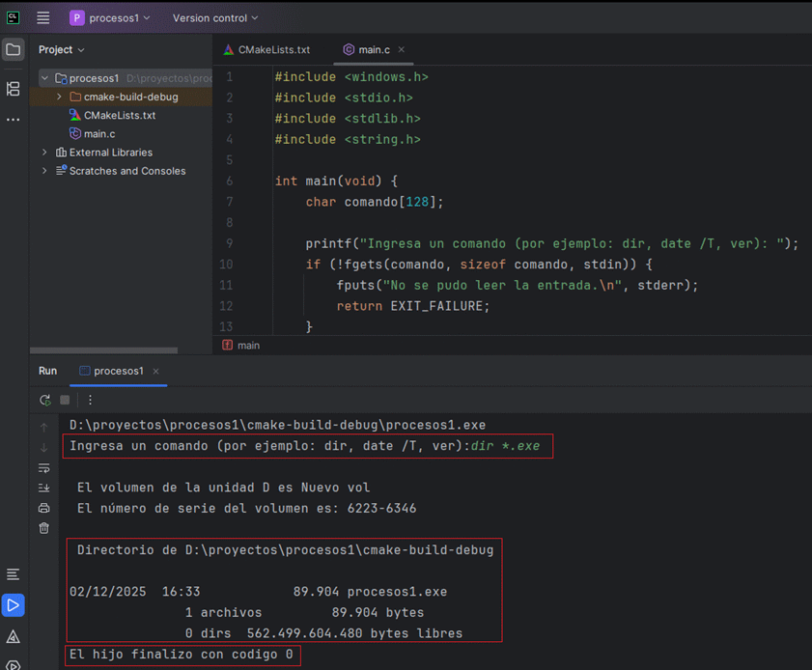Open the Run tool window from sidebar
This screenshot has width=812, height=670.
pyautogui.click(x=13, y=605)
